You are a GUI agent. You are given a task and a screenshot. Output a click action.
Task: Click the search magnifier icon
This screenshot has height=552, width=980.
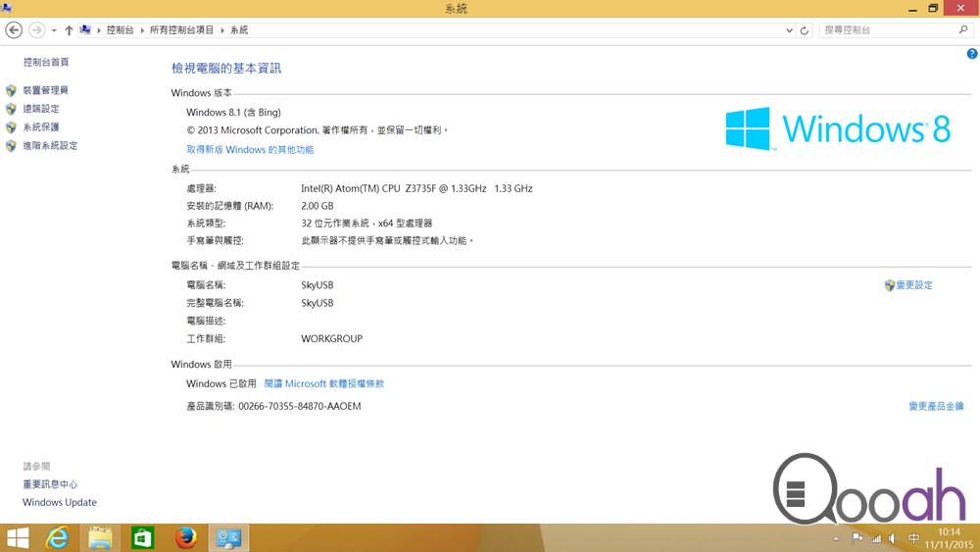pos(963,29)
